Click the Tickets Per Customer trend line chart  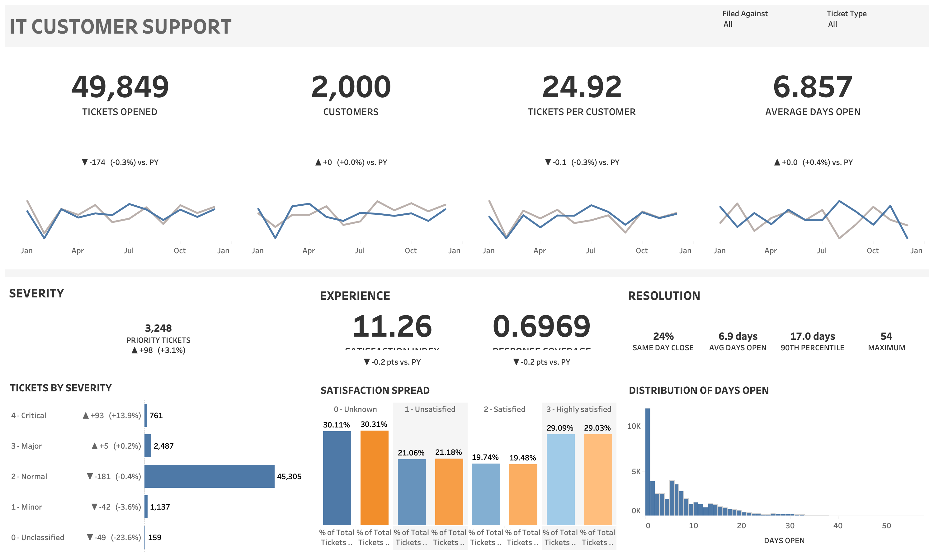coord(583,220)
